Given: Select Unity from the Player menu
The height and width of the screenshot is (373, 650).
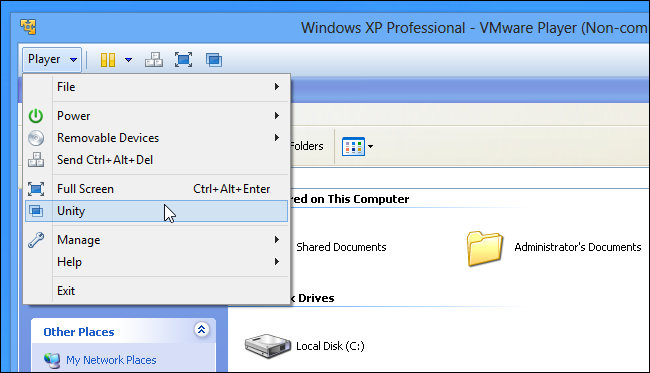Looking at the screenshot, I should pos(156,211).
